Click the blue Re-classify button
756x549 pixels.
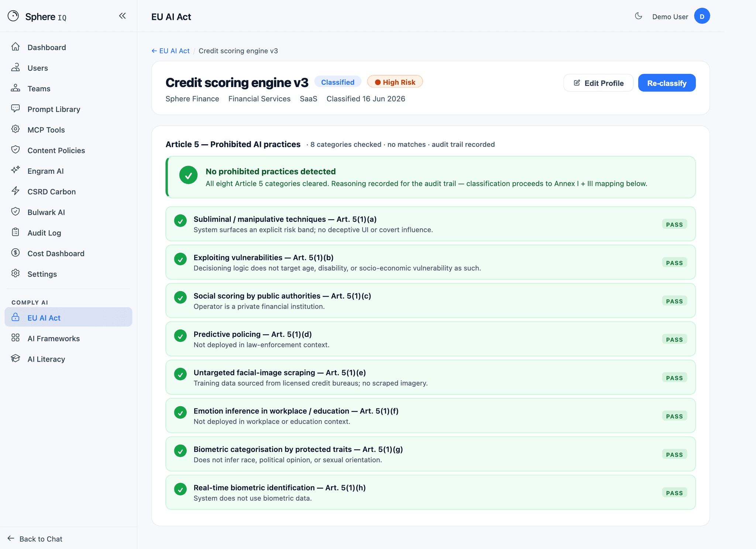click(667, 83)
